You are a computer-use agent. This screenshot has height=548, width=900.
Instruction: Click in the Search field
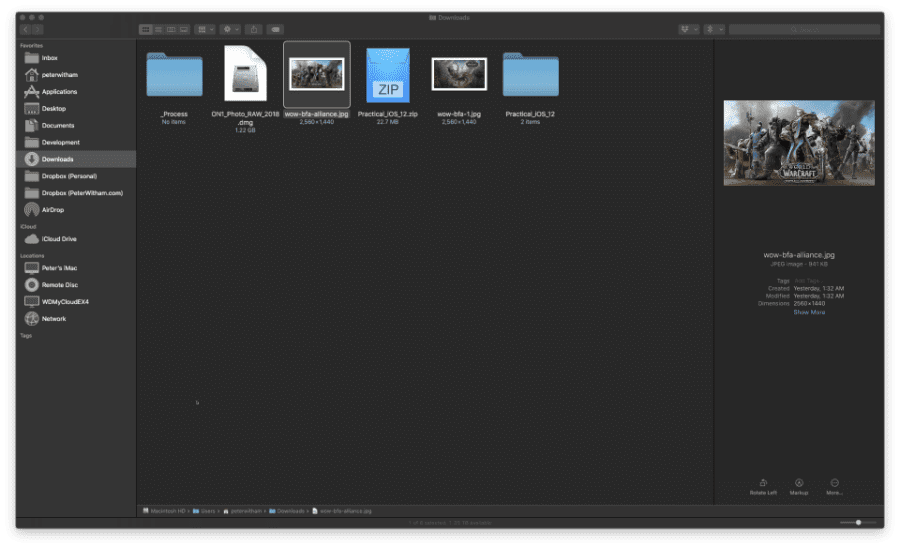click(x=804, y=29)
